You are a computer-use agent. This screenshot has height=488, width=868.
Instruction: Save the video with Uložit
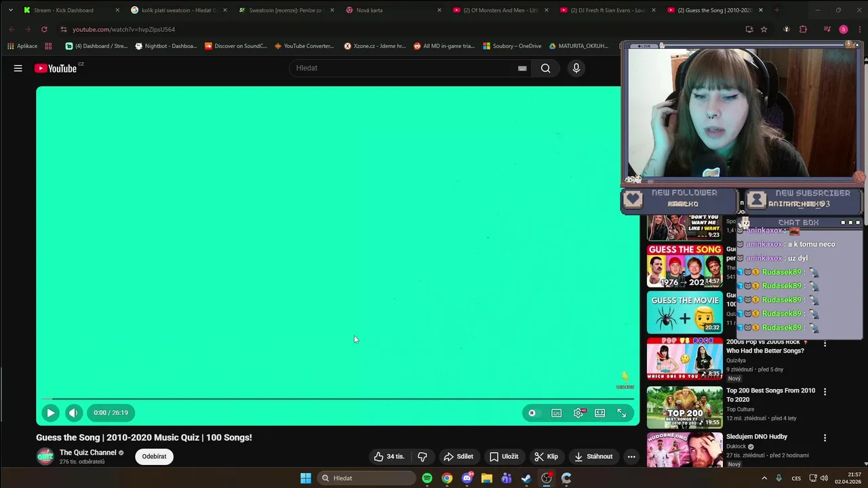click(x=504, y=456)
